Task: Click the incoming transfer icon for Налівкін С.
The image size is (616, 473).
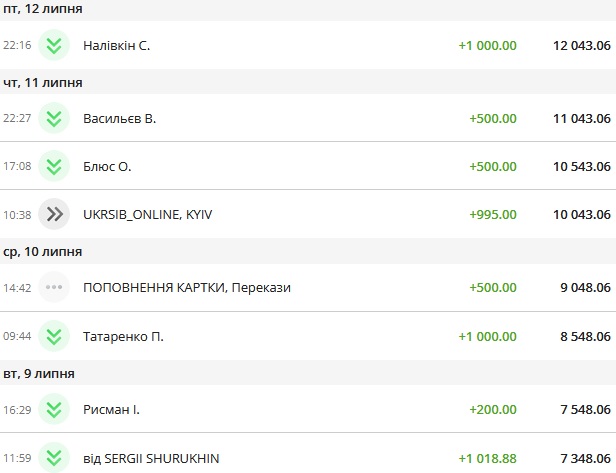Action: 54,46
